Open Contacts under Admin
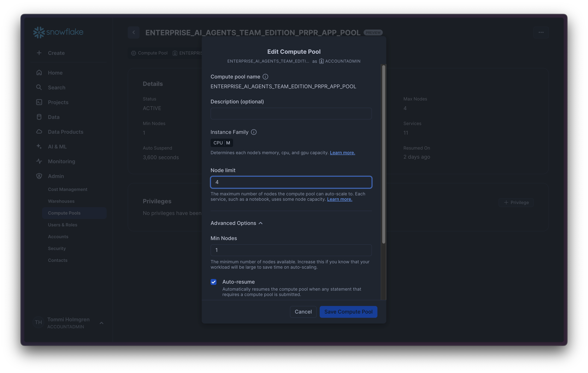 (58, 260)
